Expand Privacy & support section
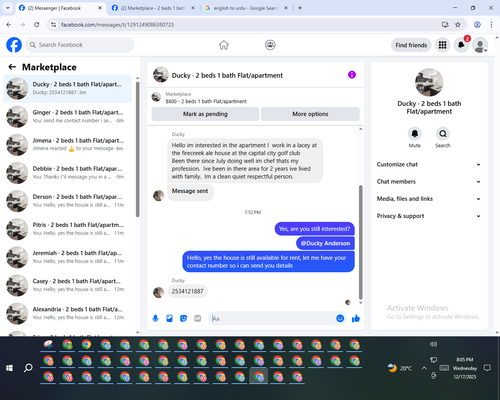The height and width of the screenshot is (400, 500). pyautogui.click(x=429, y=216)
